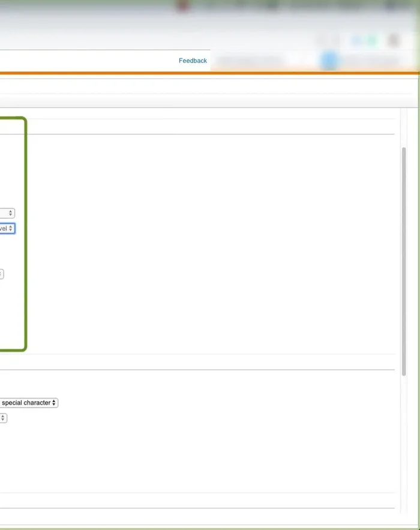Viewport: 420px width, 530px height.
Task: Click the first gray browser toolbar icon
Action: [x=322, y=40]
